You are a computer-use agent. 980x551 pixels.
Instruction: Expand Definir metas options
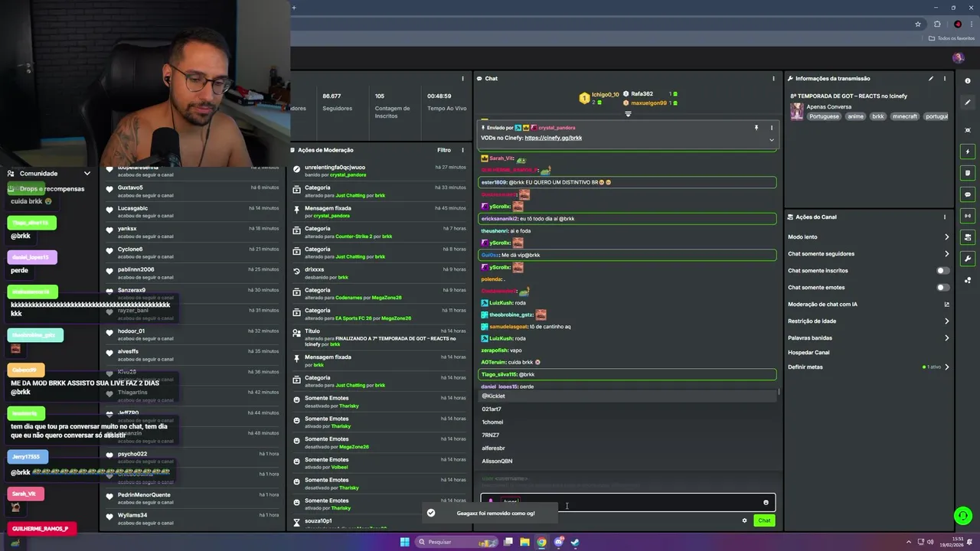click(946, 367)
